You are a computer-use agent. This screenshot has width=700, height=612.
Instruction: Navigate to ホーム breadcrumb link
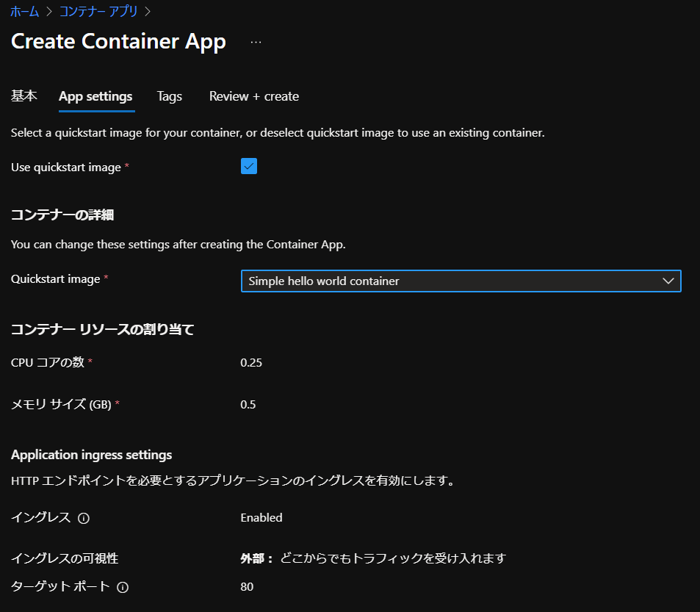[24, 11]
